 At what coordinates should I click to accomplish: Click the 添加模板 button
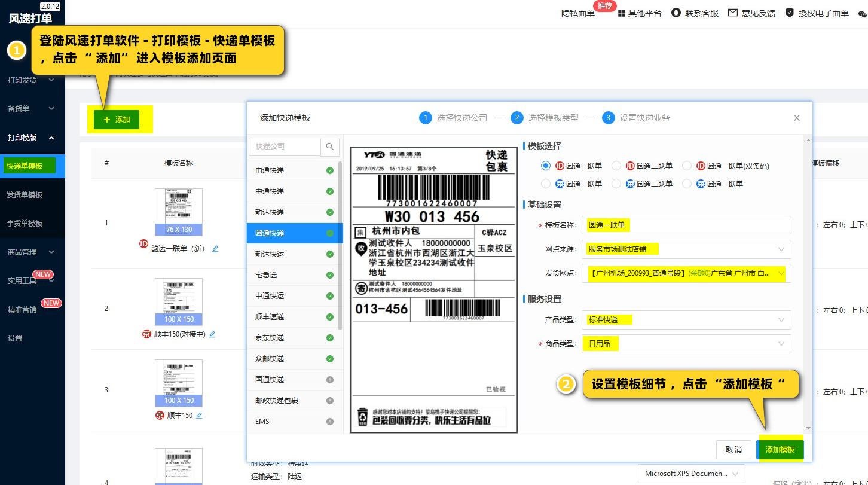(x=780, y=450)
